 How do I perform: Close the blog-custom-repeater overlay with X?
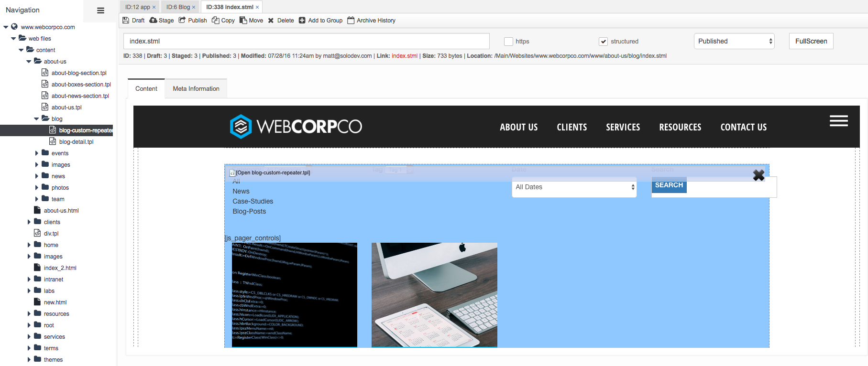758,175
